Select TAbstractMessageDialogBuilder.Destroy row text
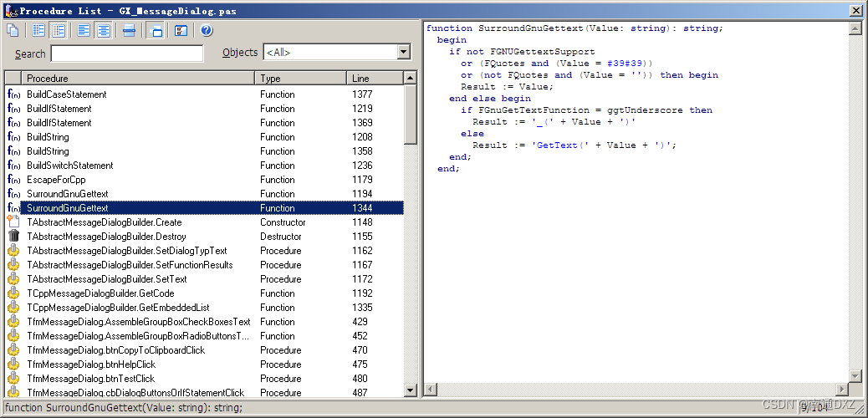 tap(106, 237)
